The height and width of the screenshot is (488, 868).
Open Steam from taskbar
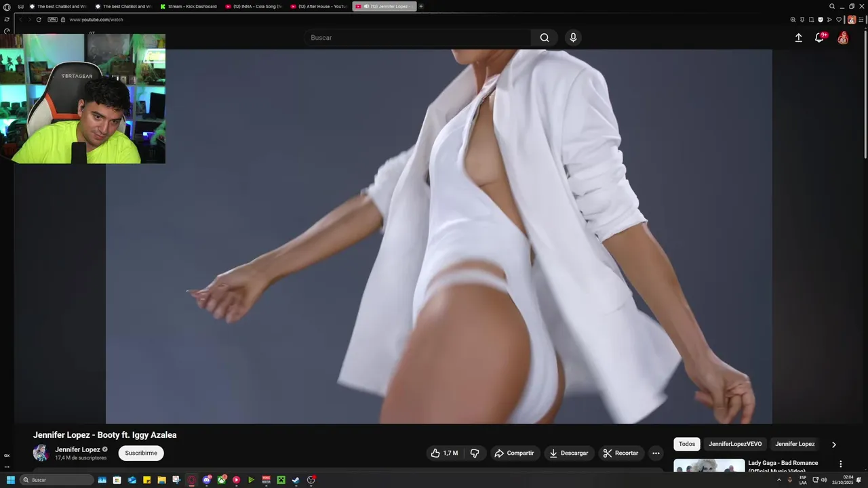pyautogui.click(x=296, y=480)
